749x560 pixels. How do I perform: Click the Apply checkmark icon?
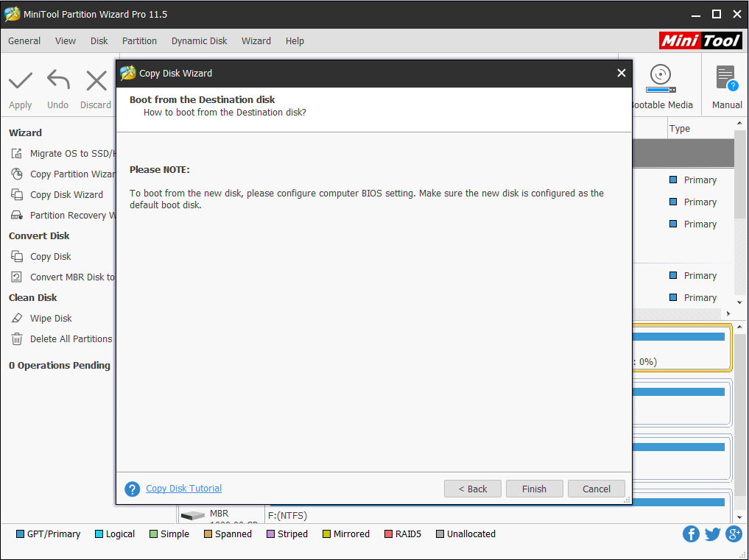coord(21,81)
